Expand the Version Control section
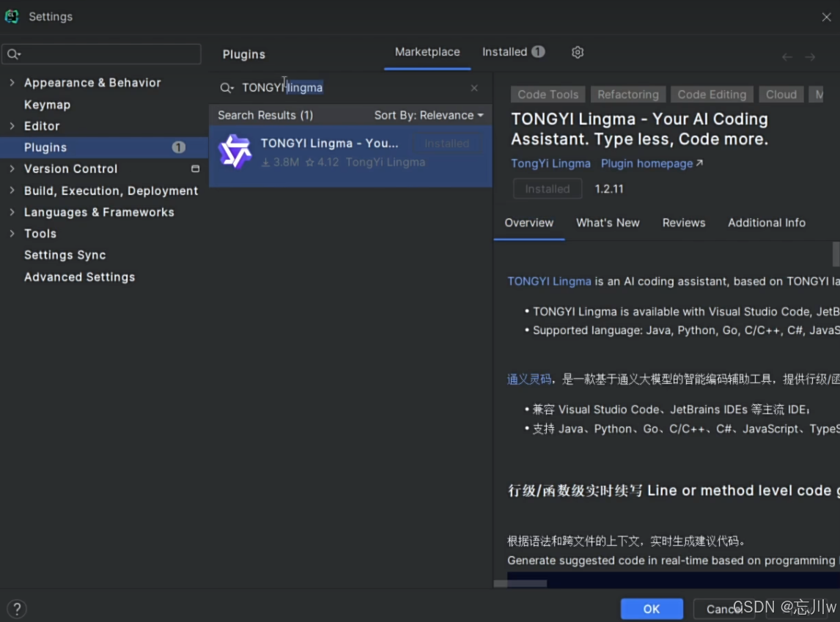This screenshot has width=840, height=622. point(12,169)
